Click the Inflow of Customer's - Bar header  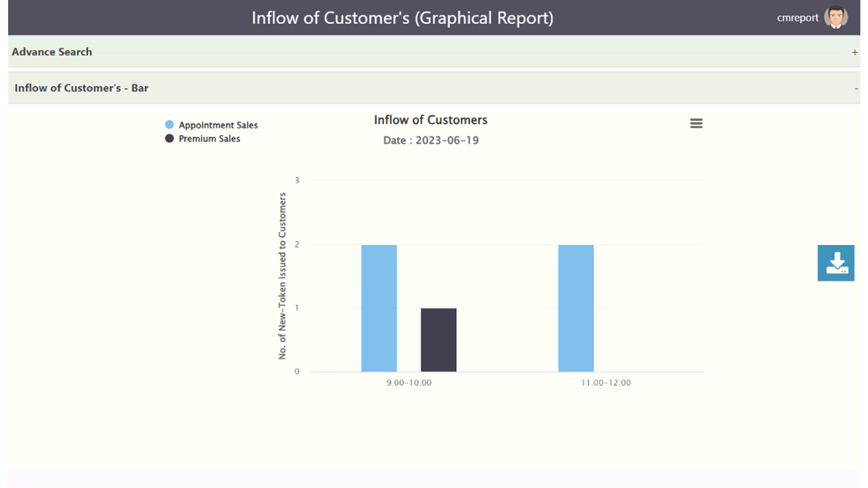[x=81, y=88]
